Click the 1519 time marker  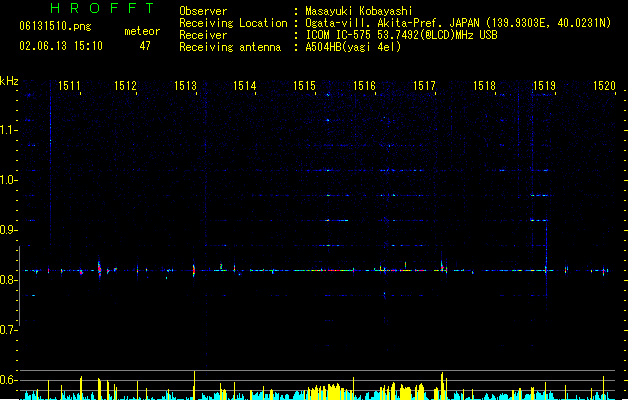pyautogui.click(x=544, y=86)
